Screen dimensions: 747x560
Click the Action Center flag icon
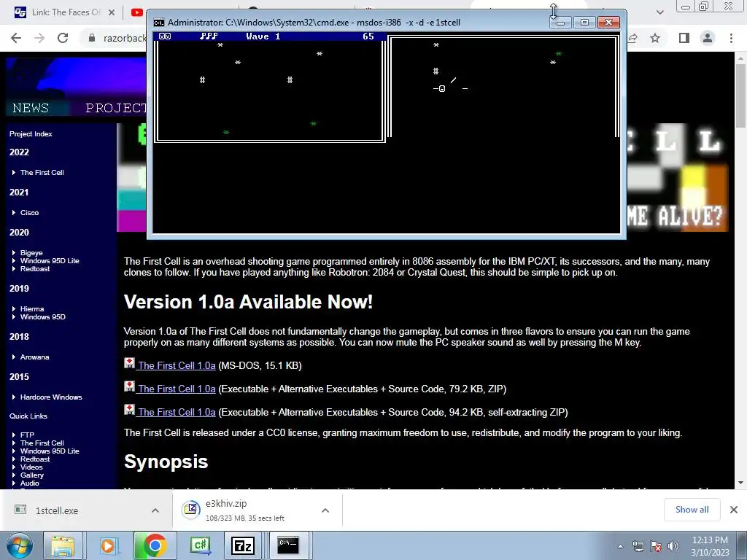656,546
